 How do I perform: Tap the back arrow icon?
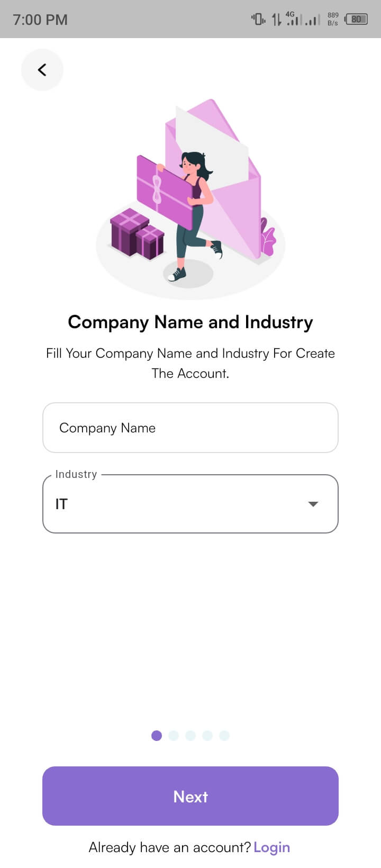coord(42,69)
